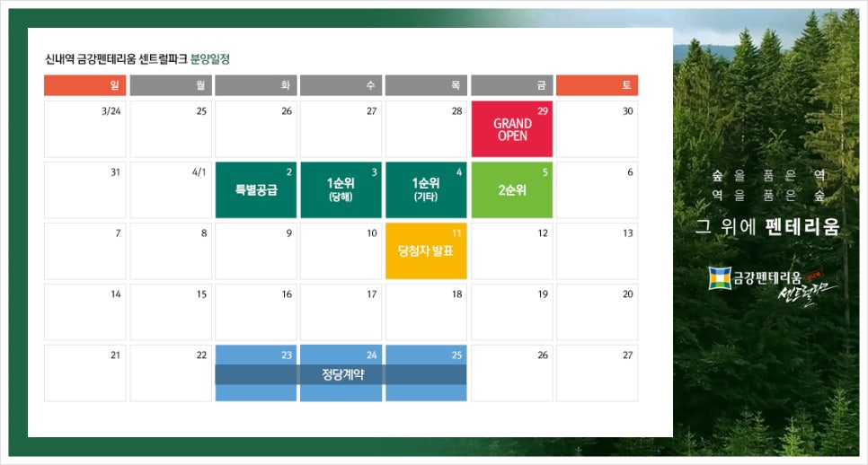The image size is (868, 465).
Task: Click date 13 in the calendar
Action: tap(598, 251)
